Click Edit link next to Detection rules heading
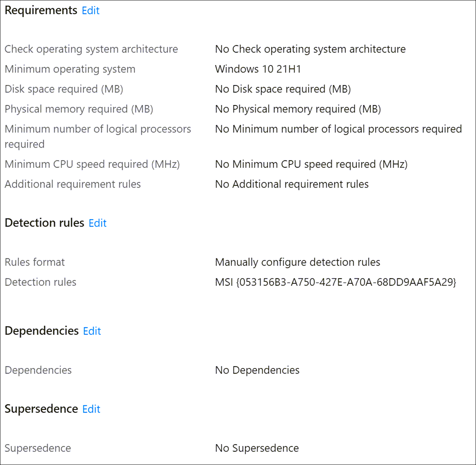476x465 pixels. (x=97, y=223)
